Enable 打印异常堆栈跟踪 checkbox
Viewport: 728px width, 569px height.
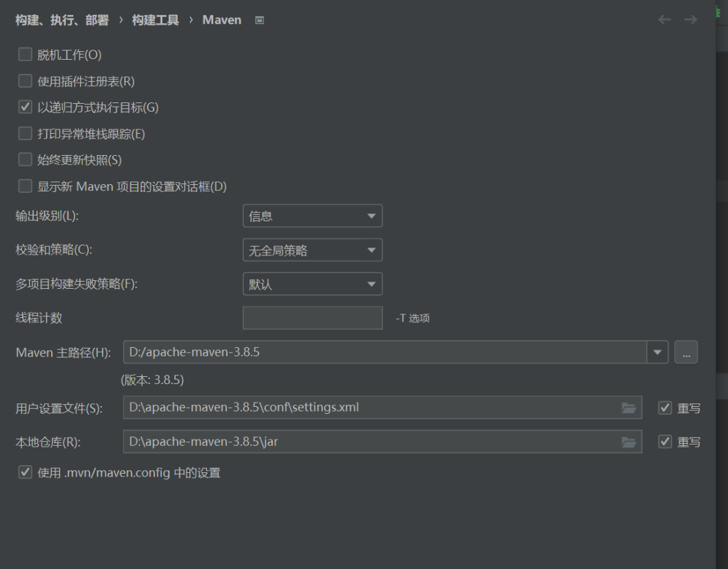point(26,134)
